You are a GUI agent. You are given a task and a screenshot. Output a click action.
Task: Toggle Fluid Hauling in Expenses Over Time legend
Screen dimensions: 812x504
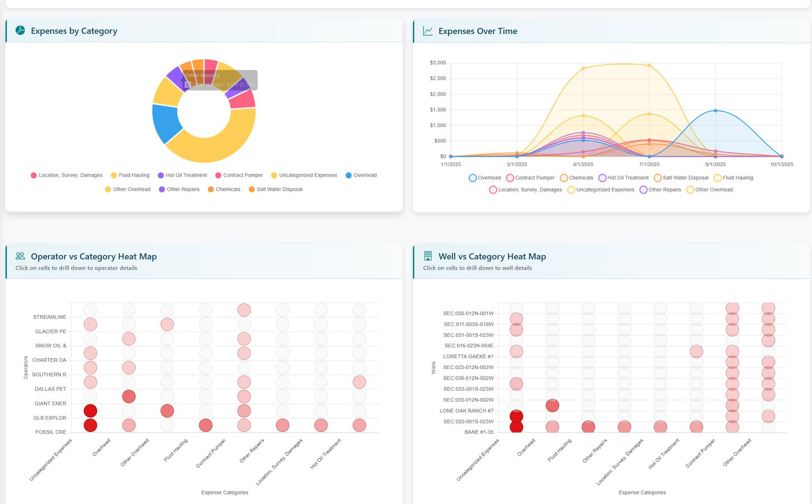(x=733, y=178)
